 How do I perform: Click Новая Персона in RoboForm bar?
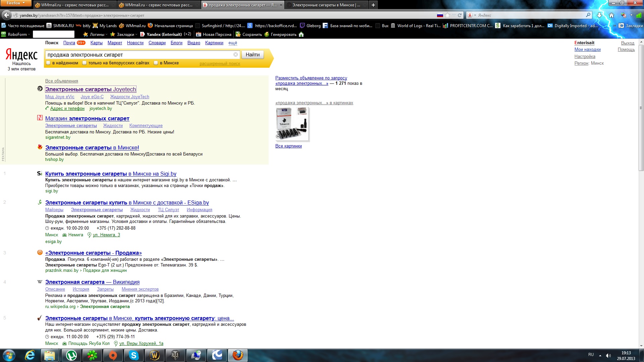coord(214,34)
